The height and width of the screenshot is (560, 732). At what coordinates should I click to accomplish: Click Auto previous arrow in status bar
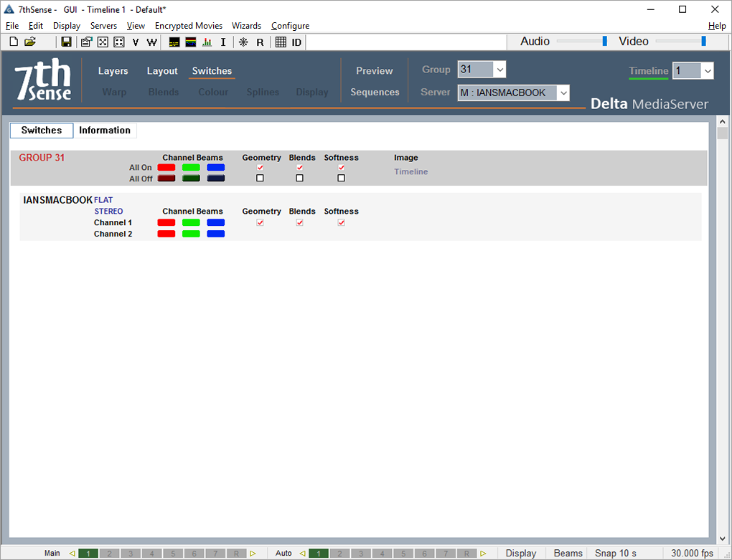303,554
